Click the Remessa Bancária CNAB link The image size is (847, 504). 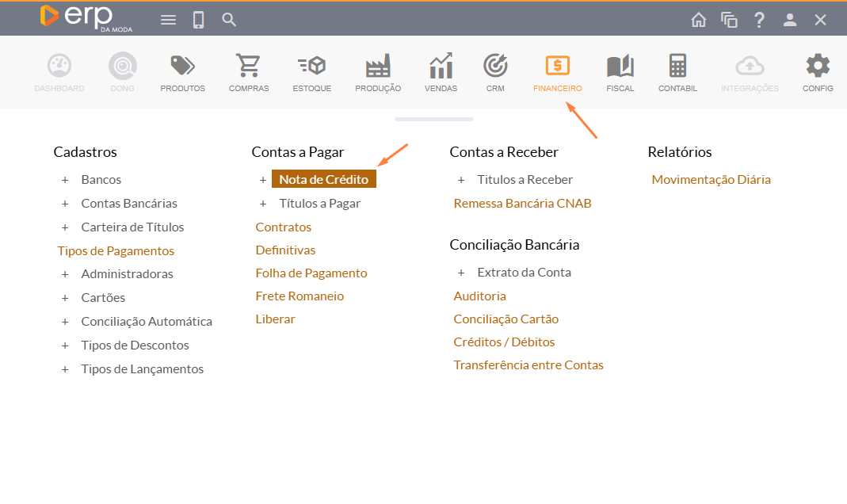click(522, 204)
